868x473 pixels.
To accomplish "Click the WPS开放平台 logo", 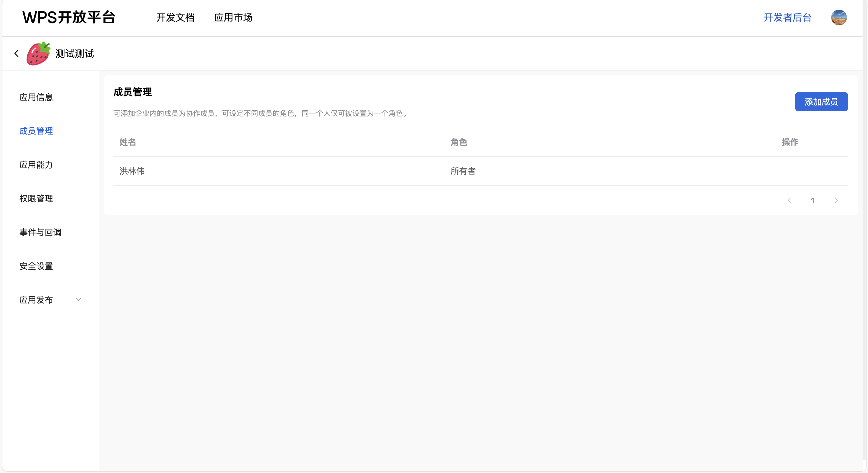I will click(69, 17).
